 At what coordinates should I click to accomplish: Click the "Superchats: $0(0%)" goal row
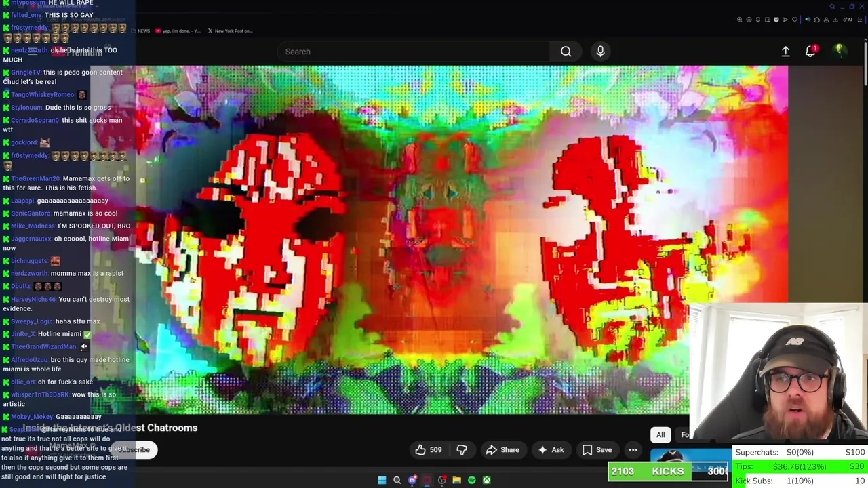point(800,452)
